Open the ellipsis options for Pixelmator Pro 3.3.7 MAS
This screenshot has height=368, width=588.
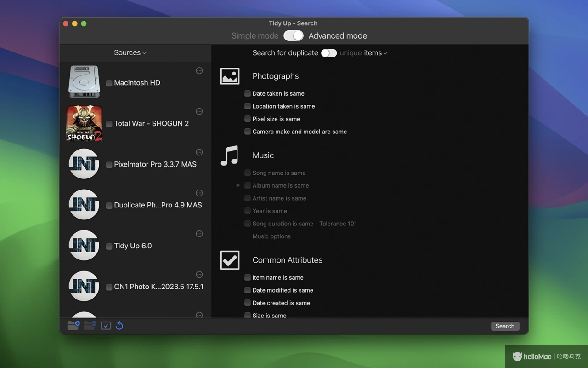click(199, 152)
